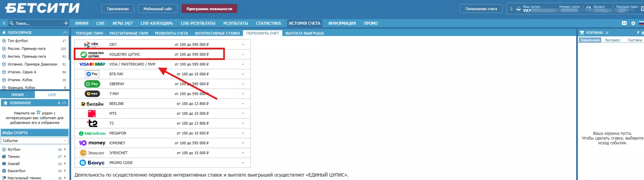
Task: Open СТАТИСТИКА in the main menu
Action: tap(268, 23)
